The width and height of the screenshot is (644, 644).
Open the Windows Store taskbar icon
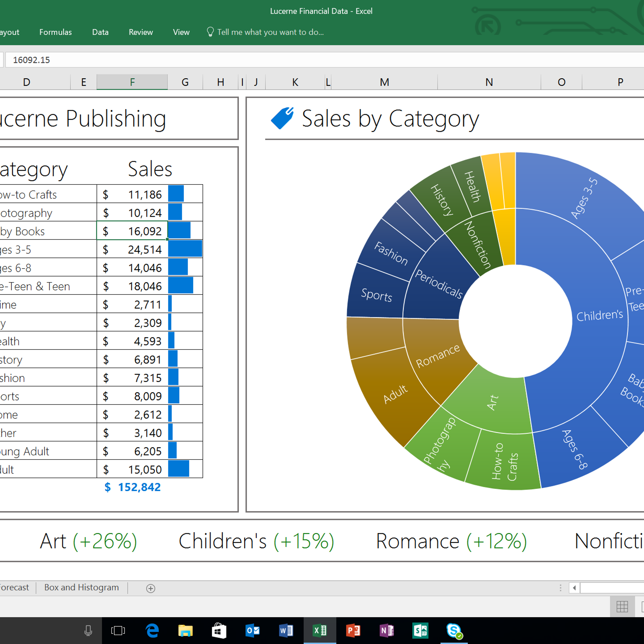coord(219,630)
